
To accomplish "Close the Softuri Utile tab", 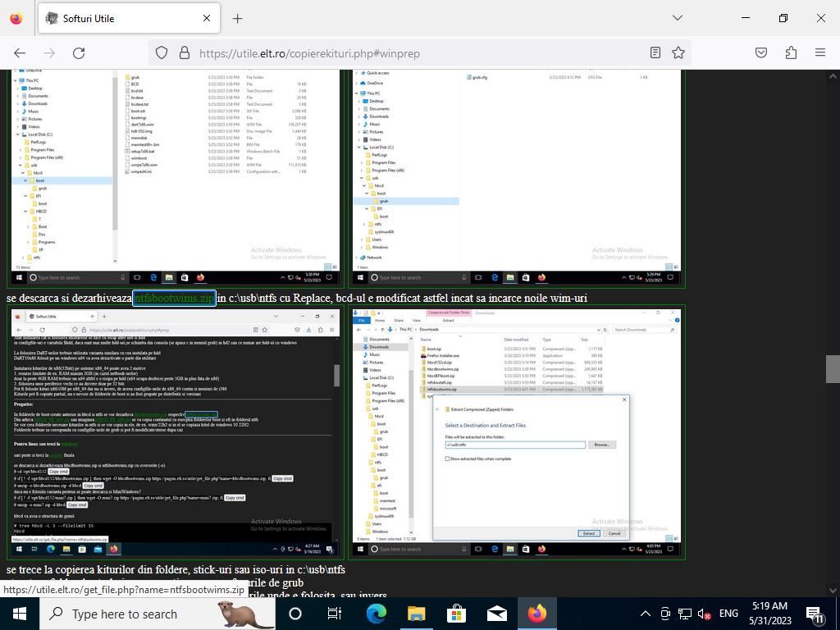I will point(207,18).
